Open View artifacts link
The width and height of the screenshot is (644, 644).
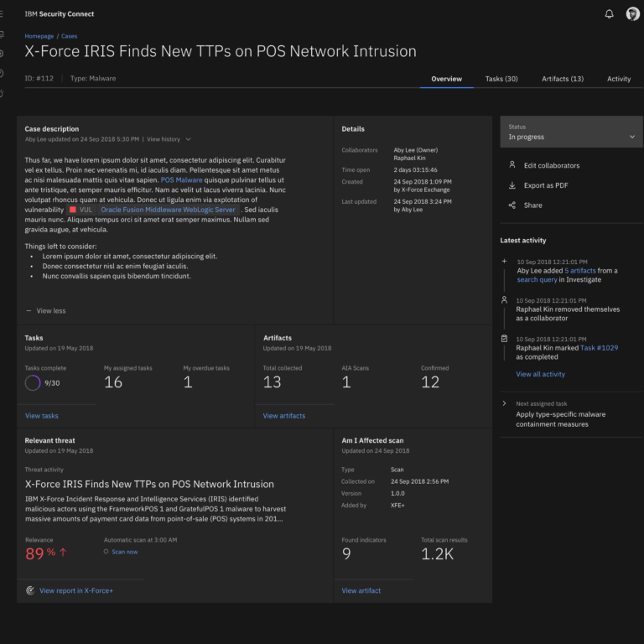coord(283,416)
